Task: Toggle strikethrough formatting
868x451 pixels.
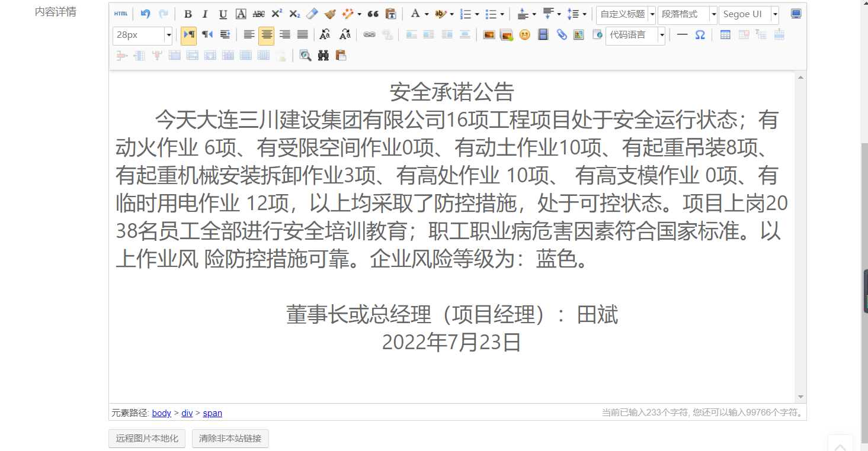Action: pos(258,14)
